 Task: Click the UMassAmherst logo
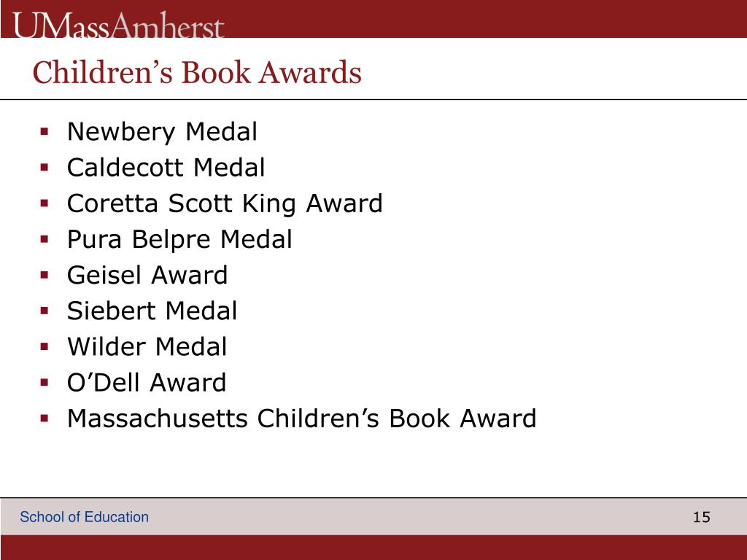pyautogui.click(x=118, y=26)
